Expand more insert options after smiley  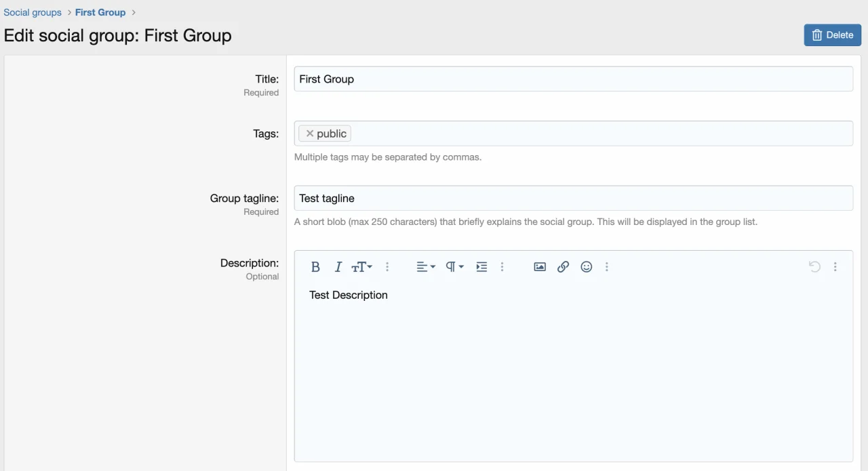point(607,267)
